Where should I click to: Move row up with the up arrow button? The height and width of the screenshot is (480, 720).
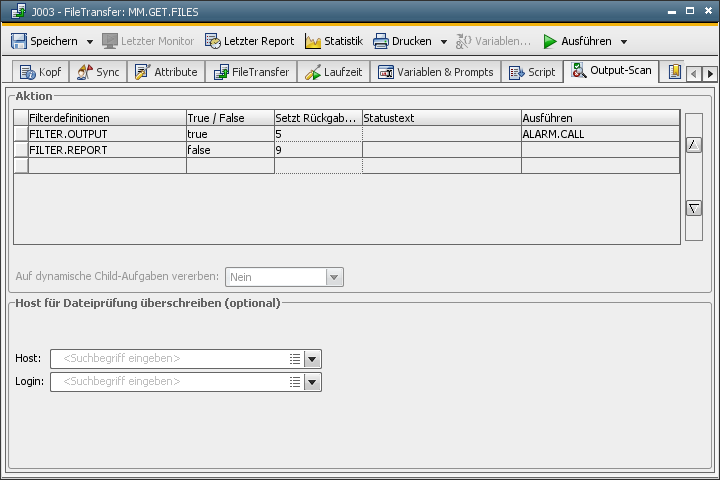point(693,145)
